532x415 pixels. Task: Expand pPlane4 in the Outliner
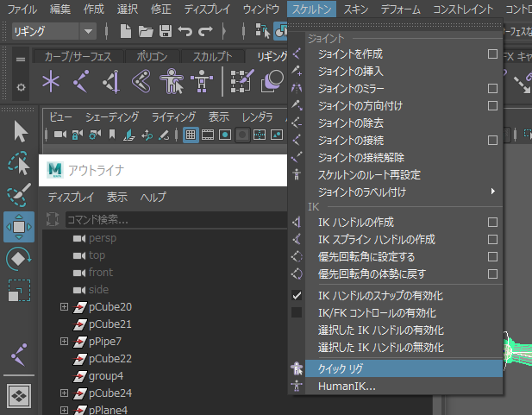point(64,410)
